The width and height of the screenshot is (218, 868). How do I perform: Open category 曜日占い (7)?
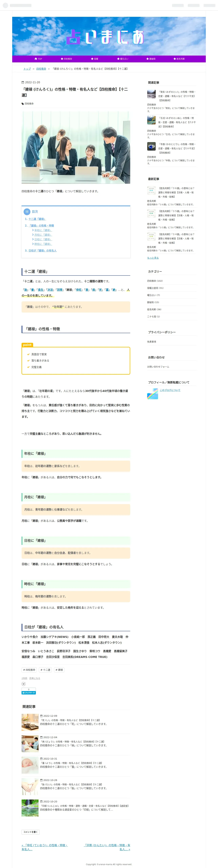(153, 295)
